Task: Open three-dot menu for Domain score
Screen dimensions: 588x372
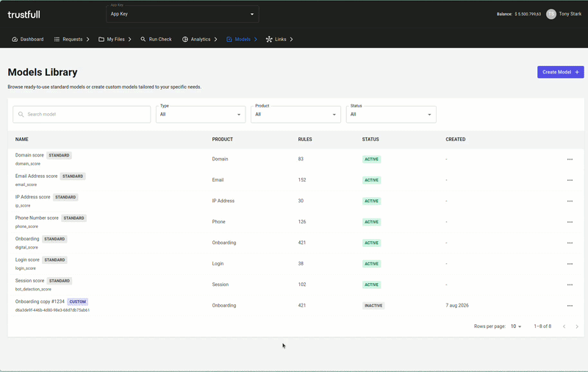Action: click(x=570, y=160)
